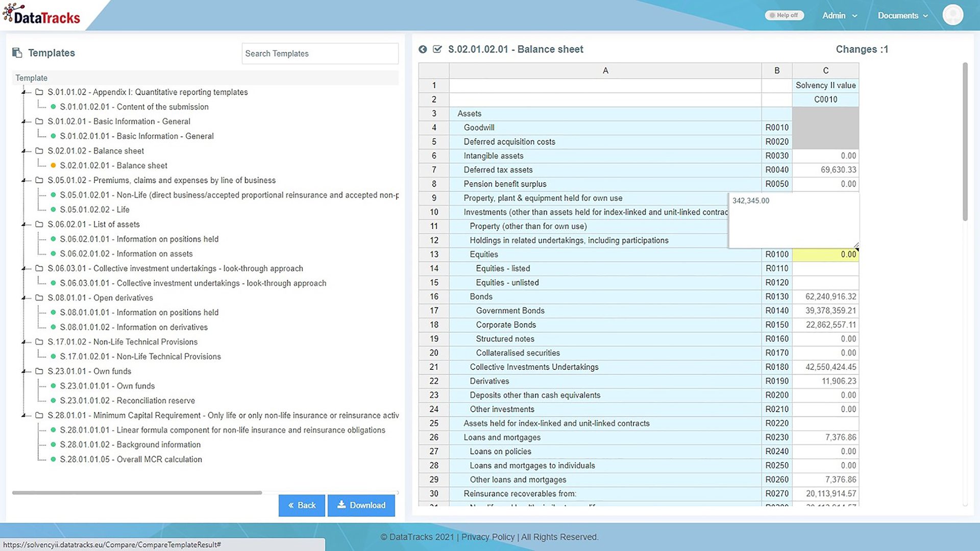980x551 pixels.
Task: Click the yellow warning dot on S.02.01.02.01
Action: [x=55, y=165]
